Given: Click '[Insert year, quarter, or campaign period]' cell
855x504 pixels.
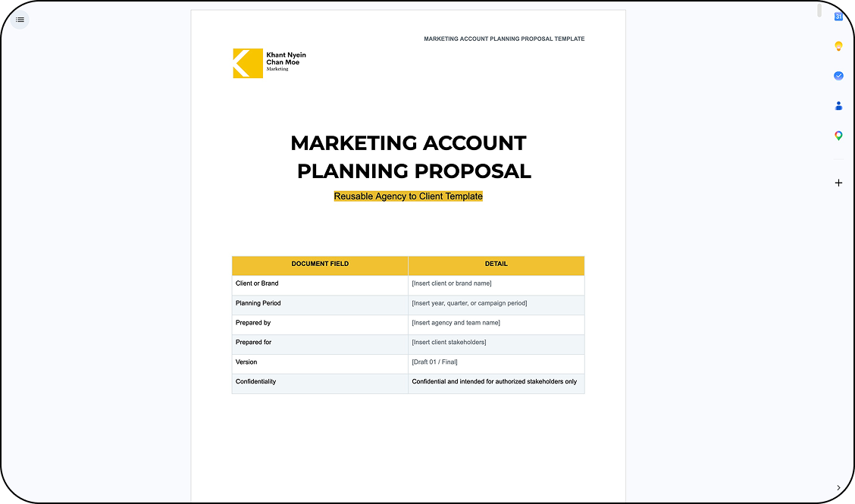Looking at the screenshot, I should coord(496,305).
